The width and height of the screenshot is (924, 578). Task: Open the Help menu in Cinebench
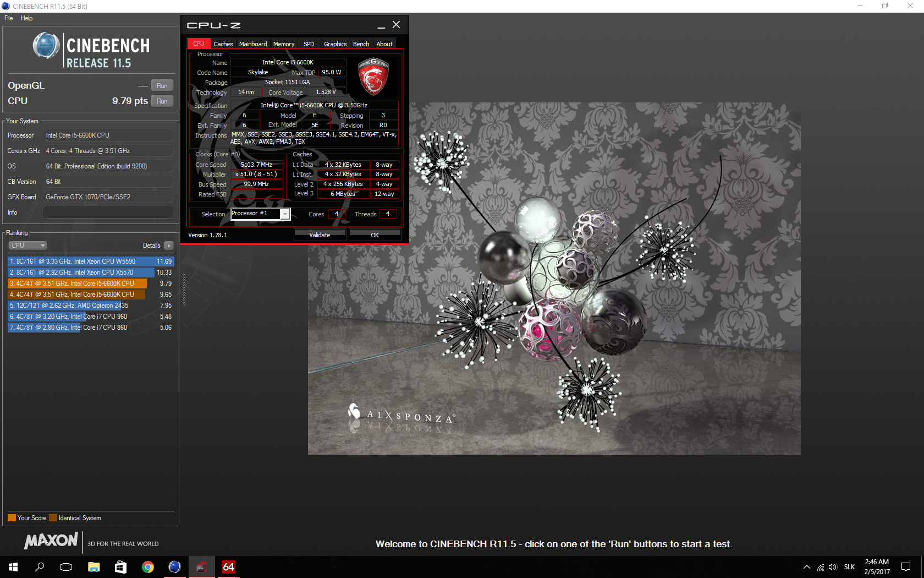coord(26,18)
